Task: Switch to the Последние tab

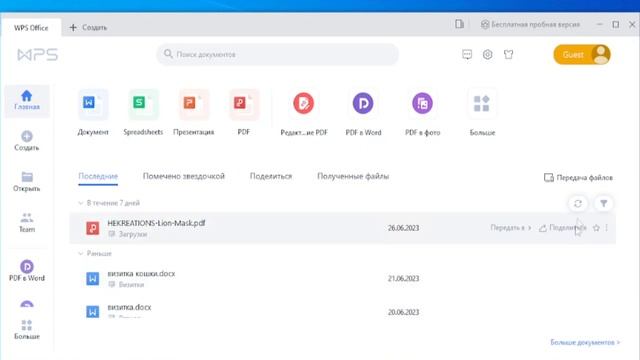Action: [98, 176]
